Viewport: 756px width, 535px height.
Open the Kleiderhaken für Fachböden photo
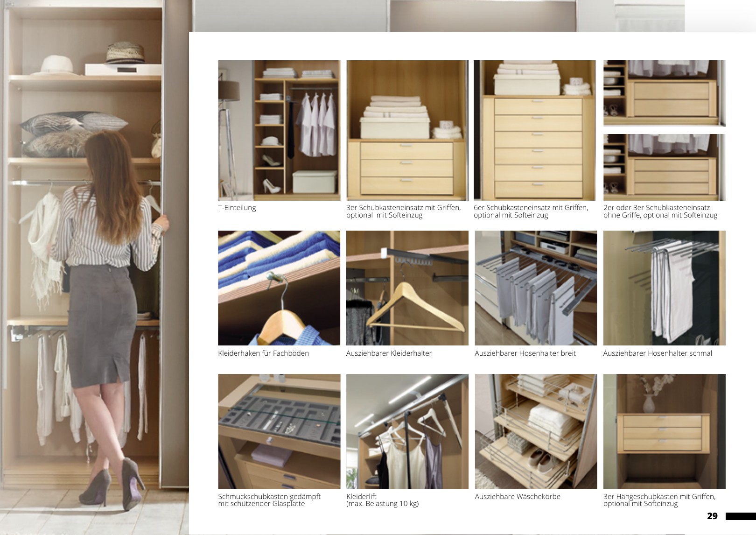(x=279, y=288)
